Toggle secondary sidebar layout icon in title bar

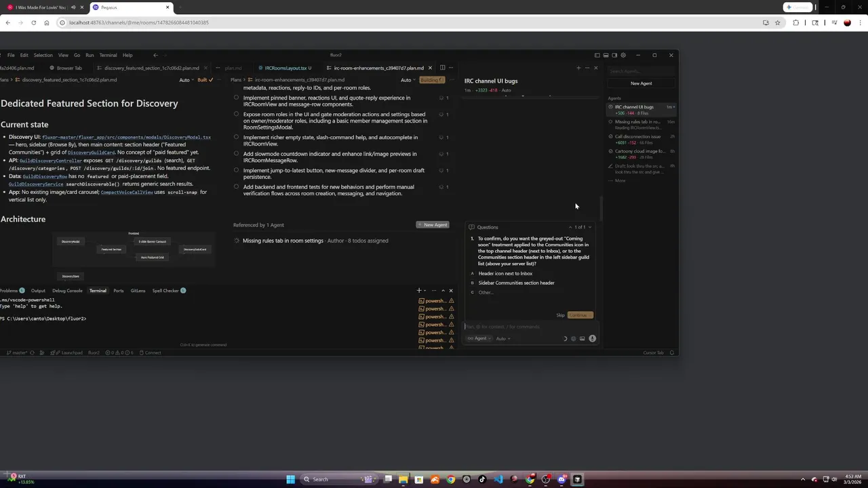pos(614,55)
